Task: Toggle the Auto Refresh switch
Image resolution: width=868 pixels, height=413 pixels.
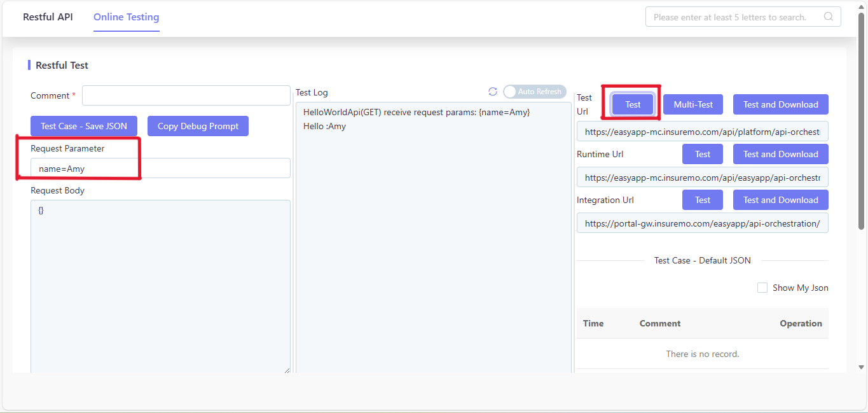Action: pos(534,92)
